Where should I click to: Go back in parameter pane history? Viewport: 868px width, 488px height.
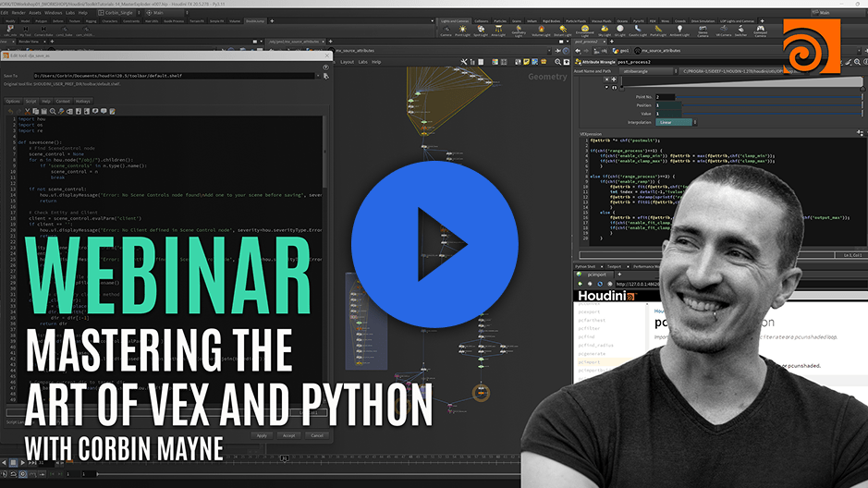[578, 50]
